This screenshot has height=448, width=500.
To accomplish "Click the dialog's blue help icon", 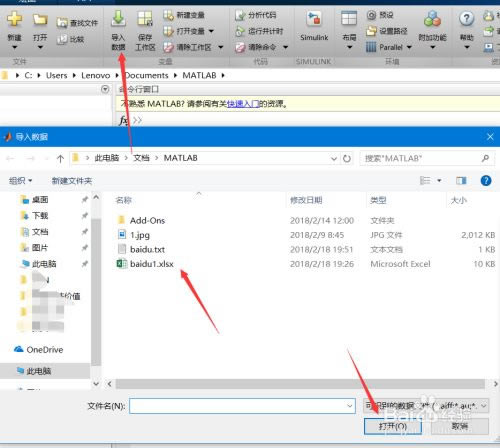I will 486,181.
